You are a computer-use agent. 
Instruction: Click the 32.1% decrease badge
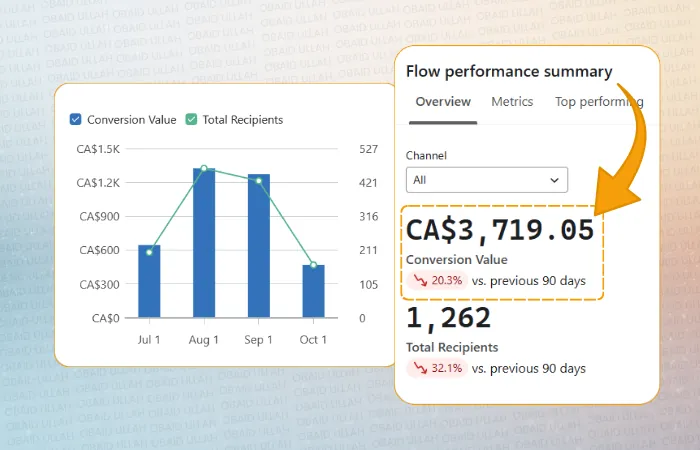click(x=437, y=368)
